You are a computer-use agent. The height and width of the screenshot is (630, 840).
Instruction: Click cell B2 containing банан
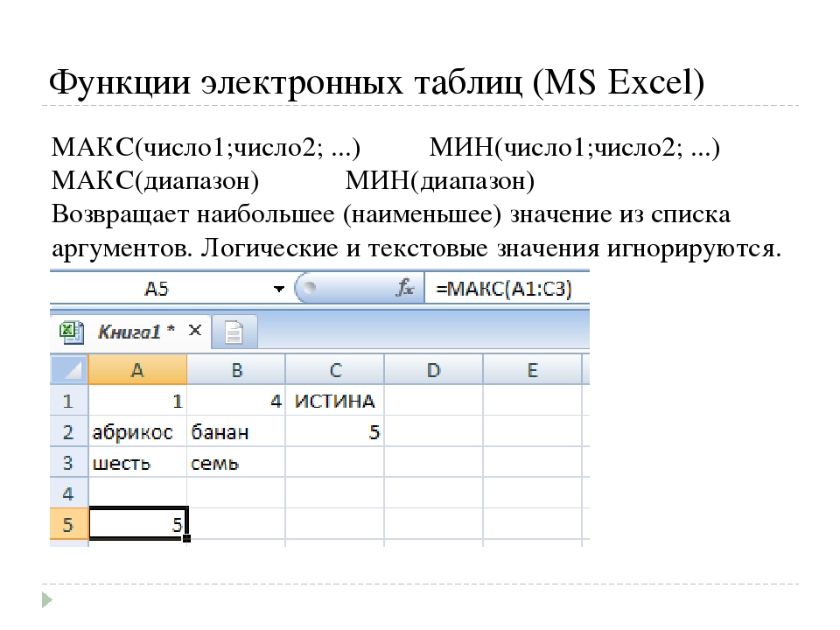[x=236, y=431]
